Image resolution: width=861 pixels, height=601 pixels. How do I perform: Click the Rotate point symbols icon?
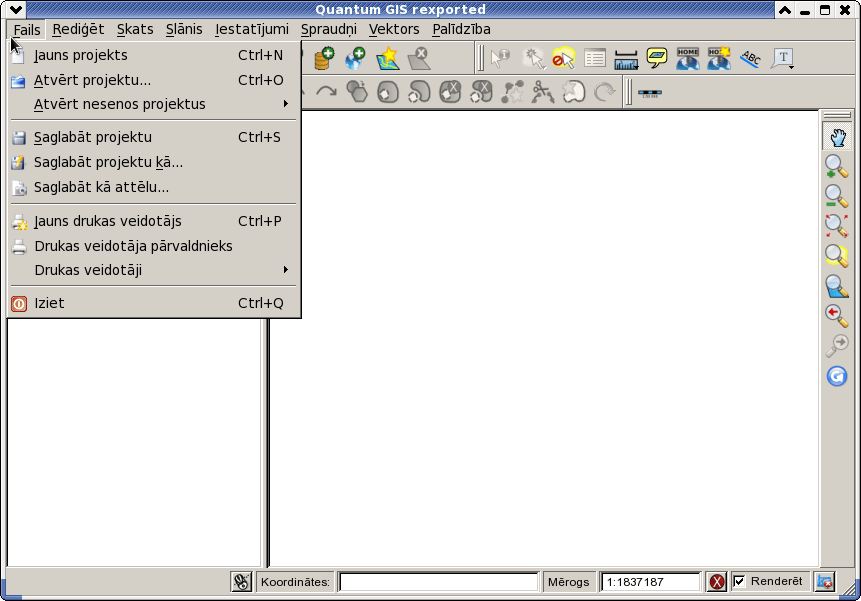pos(605,92)
